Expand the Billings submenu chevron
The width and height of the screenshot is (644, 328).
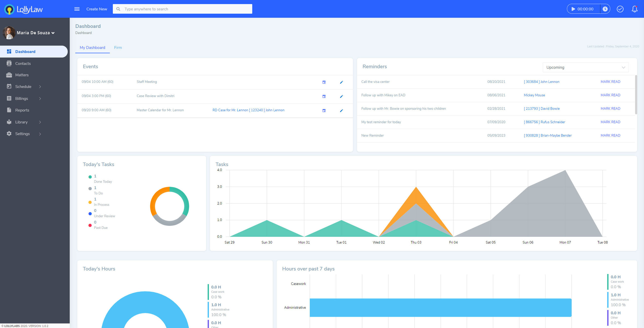pos(40,99)
